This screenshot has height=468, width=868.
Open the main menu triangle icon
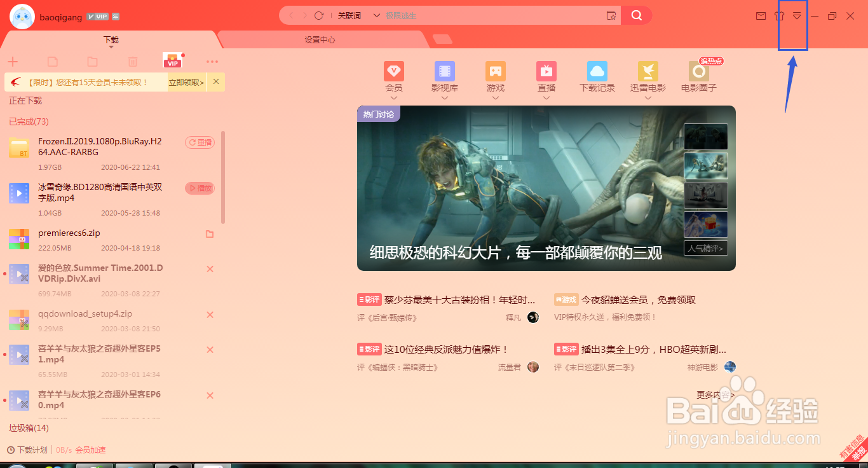tap(797, 16)
